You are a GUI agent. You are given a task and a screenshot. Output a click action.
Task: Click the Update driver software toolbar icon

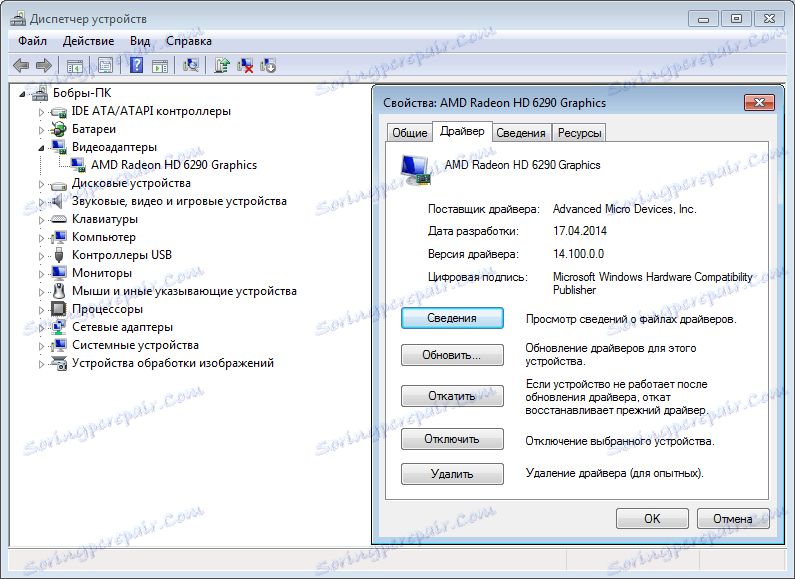pyautogui.click(x=222, y=65)
